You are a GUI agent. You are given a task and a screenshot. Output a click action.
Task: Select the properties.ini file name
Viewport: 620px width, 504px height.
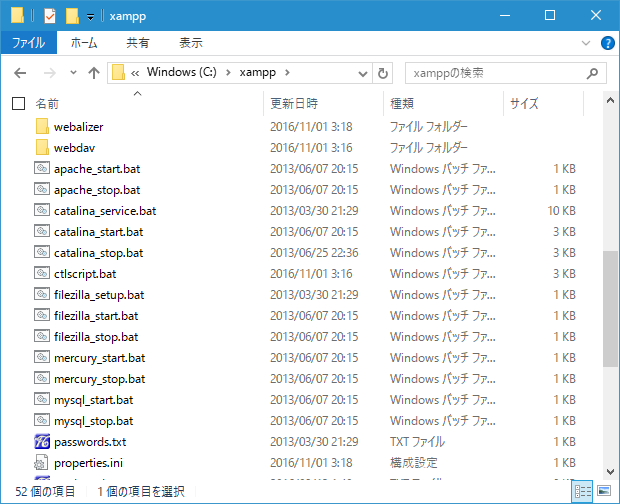click(x=89, y=463)
